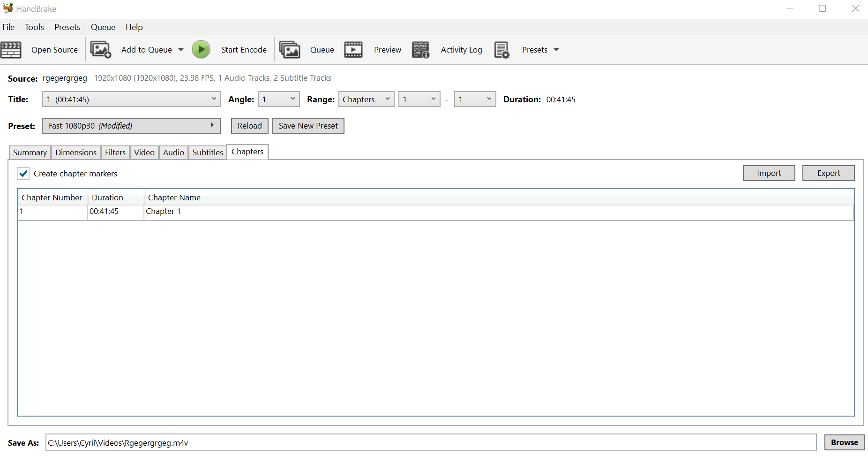Viewport: 868px width, 456px height.
Task: Click the Queue stacked images icon
Action: (x=290, y=50)
